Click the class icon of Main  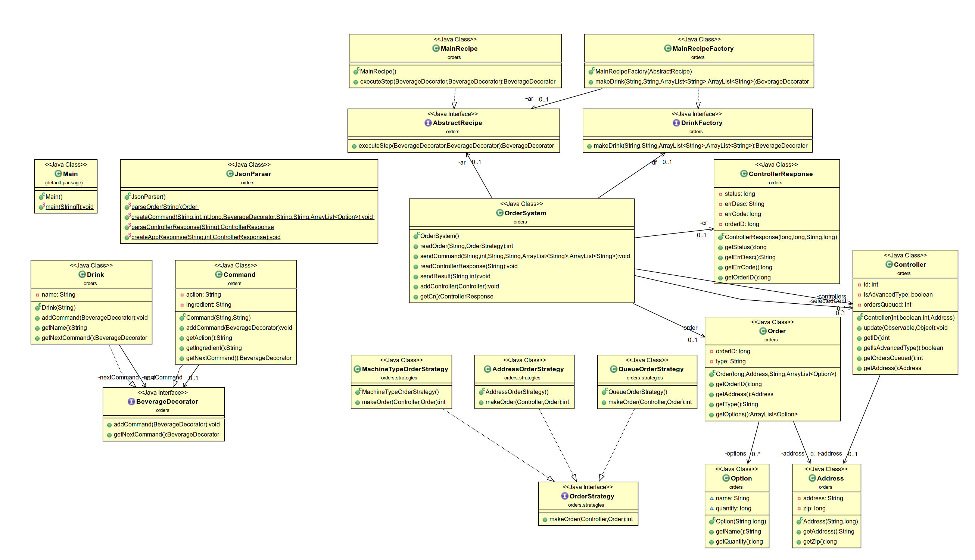pyautogui.click(x=58, y=174)
